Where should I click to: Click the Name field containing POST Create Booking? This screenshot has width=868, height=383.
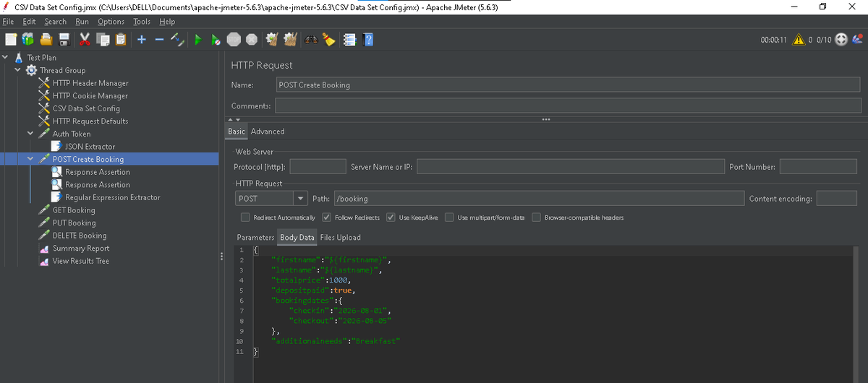(569, 85)
